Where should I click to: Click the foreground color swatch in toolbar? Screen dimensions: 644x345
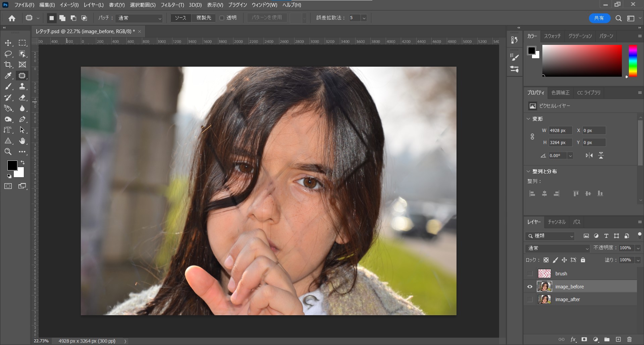(12, 165)
